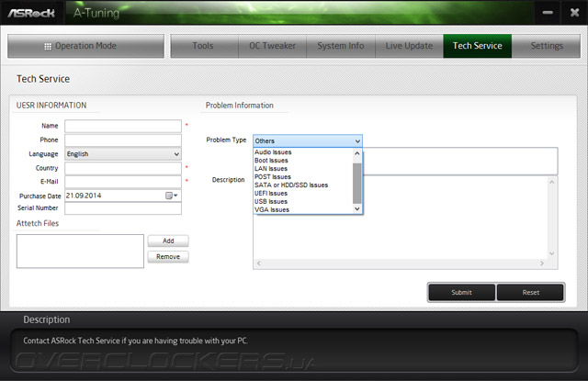Screen dimensions: 588x381
Task: Click the Add attachment button
Action: (168, 241)
